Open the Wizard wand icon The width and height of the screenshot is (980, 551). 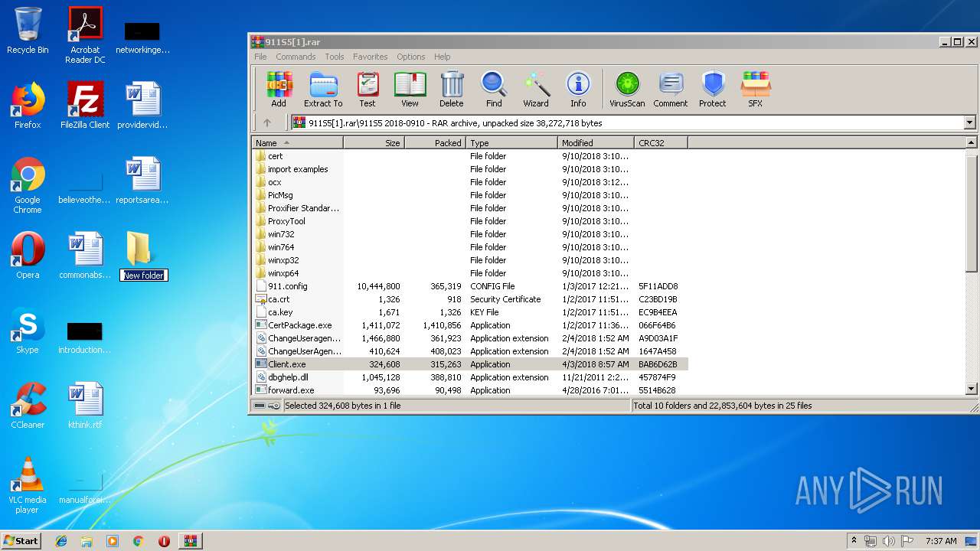coord(536,90)
